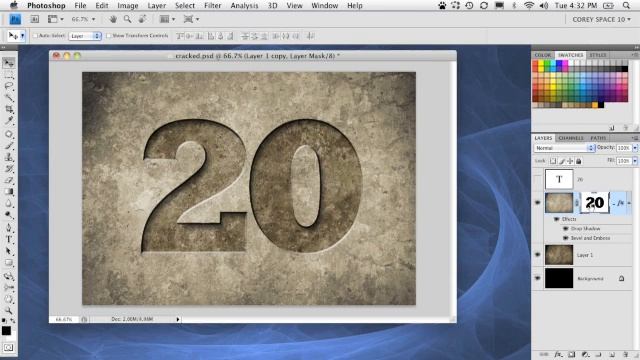The width and height of the screenshot is (640, 360).
Task: Select the Gradient tool
Action: coord(9,191)
